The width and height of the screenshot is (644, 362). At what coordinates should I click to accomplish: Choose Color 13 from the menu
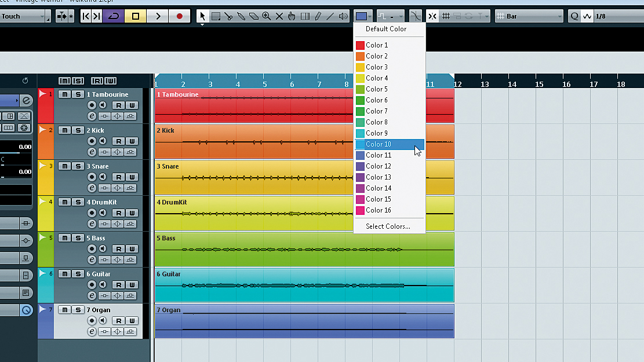click(x=390, y=177)
